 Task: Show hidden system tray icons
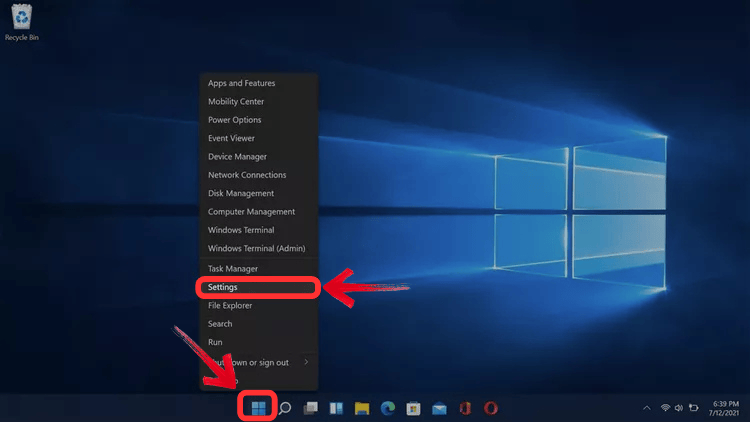647,408
